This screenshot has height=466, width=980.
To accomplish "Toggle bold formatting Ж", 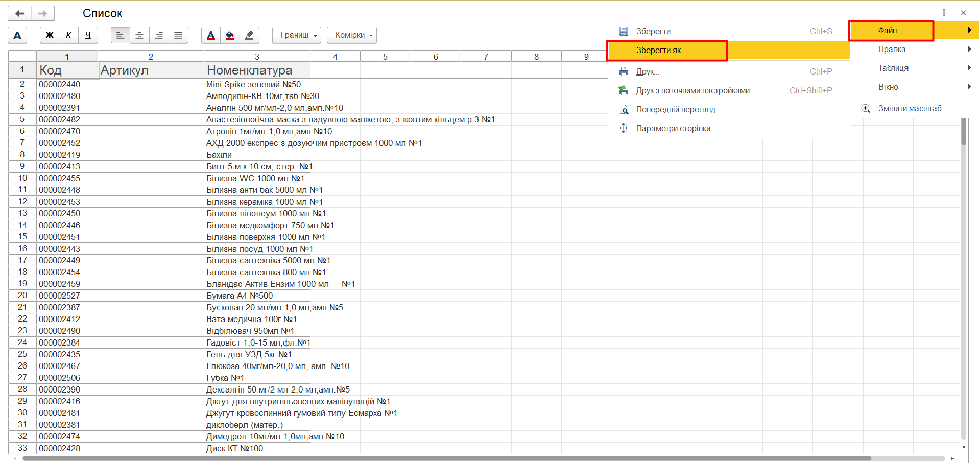I will (x=50, y=35).
